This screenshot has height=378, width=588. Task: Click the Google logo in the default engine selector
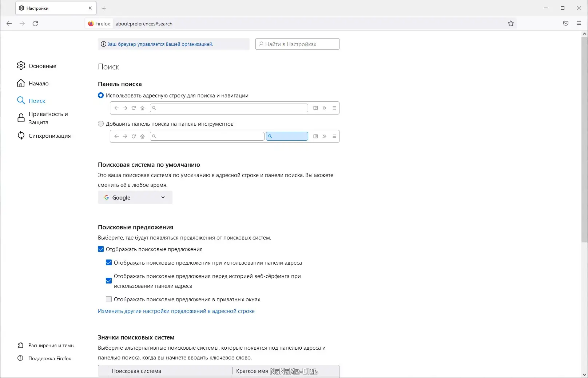107,197
